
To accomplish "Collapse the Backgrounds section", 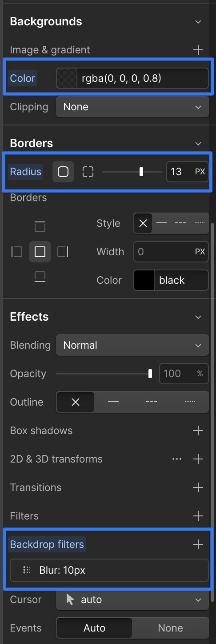I will [198, 21].
